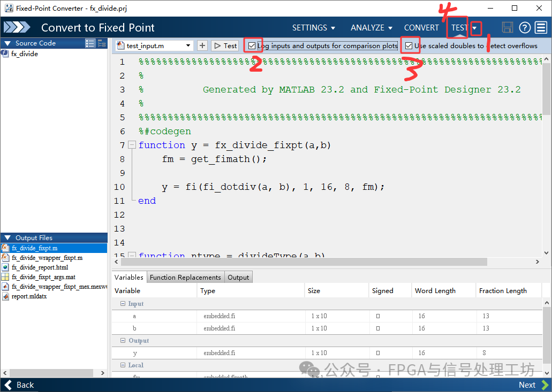
Task: Collapse the Local variable group
Action: [123, 365]
